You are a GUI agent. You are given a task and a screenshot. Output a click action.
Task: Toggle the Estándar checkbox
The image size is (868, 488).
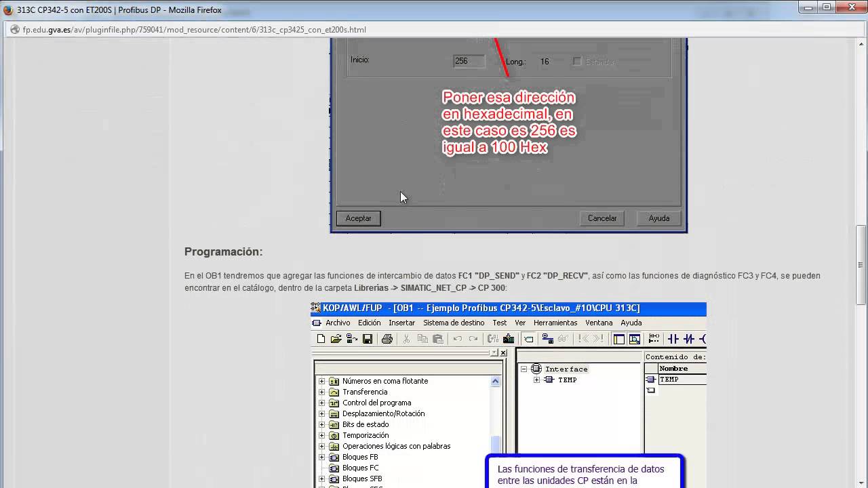coord(577,62)
